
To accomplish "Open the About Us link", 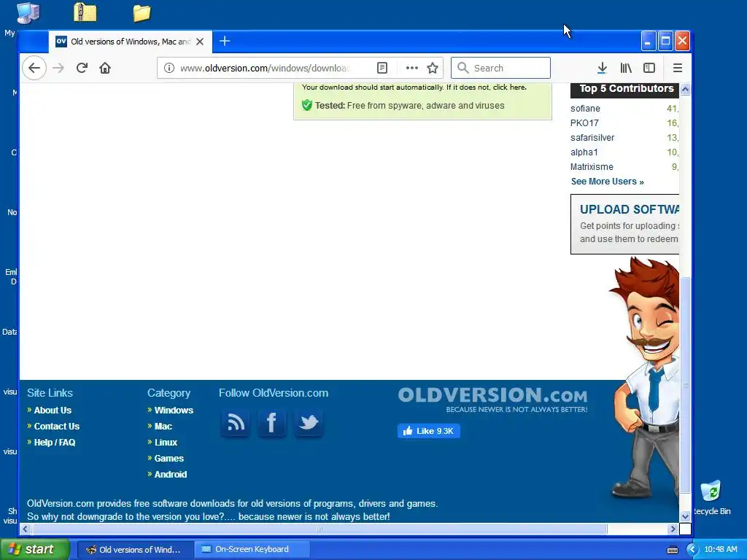I will [53, 410].
